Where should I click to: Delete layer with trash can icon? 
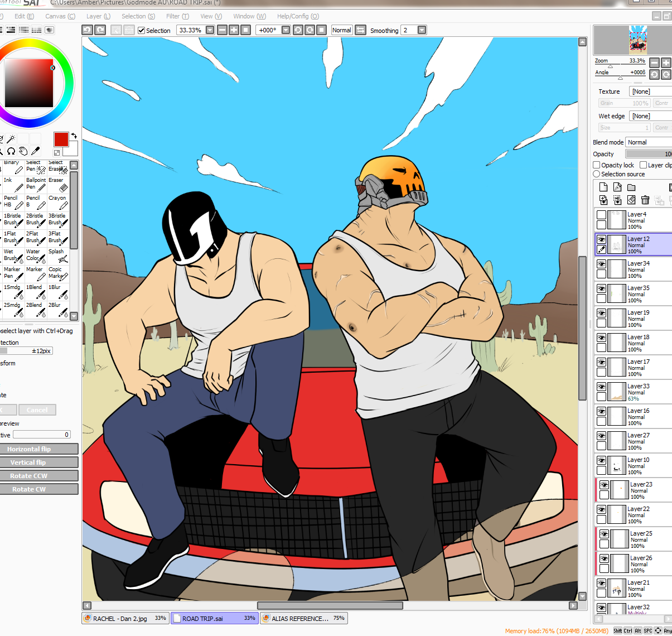click(645, 200)
